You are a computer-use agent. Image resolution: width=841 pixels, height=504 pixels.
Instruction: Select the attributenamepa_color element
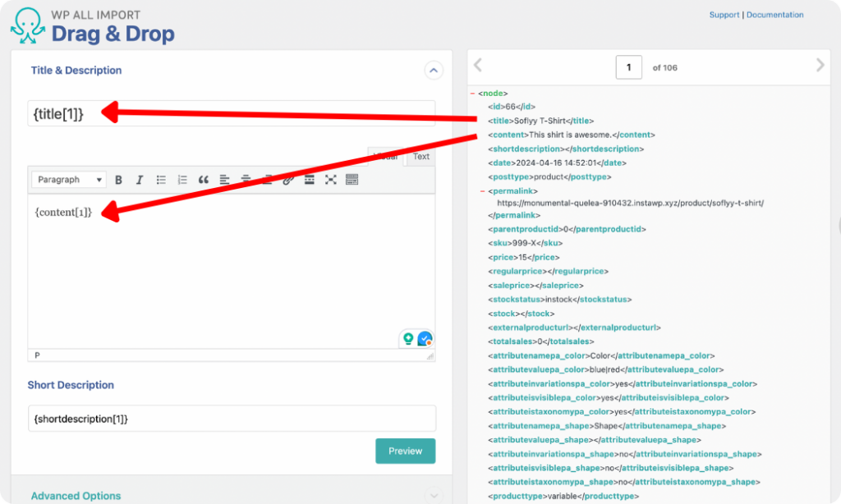click(x=601, y=355)
